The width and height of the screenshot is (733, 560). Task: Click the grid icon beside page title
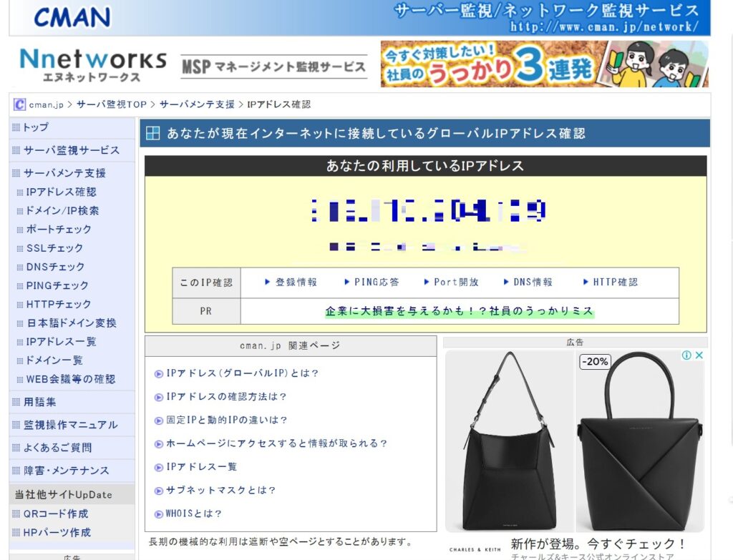point(152,134)
